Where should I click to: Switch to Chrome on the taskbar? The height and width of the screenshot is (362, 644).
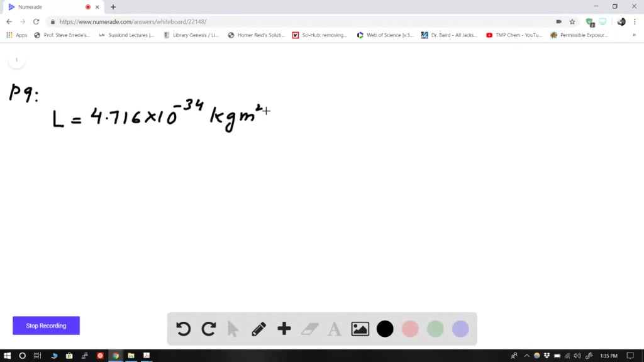[116, 356]
